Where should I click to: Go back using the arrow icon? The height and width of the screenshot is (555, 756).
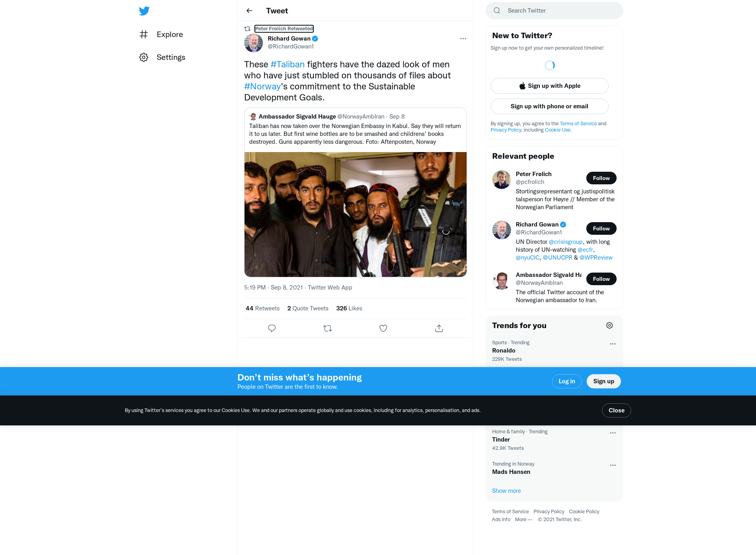[249, 11]
